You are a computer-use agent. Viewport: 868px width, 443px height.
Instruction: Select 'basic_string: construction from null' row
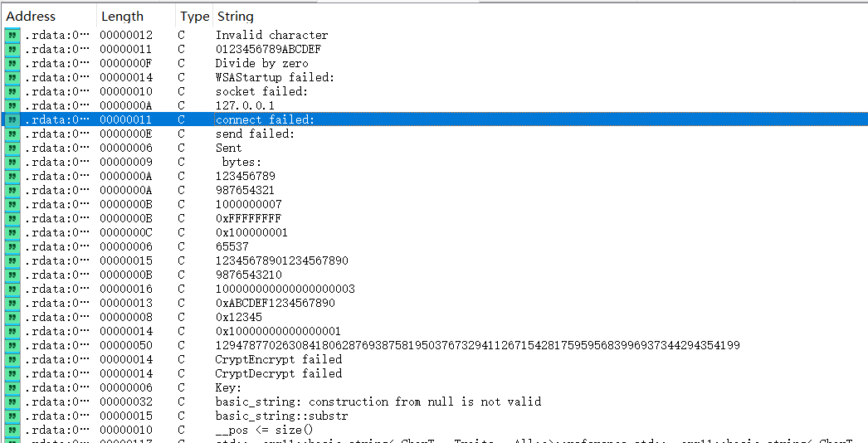click(378, 402)
